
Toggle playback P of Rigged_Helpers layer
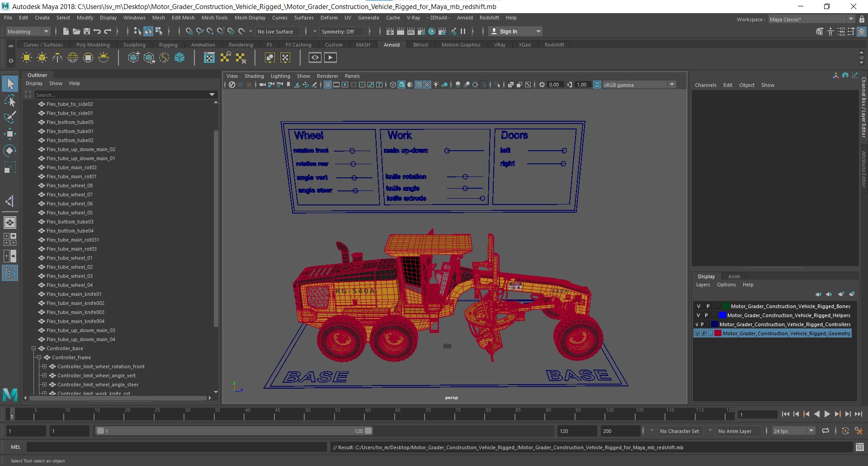tap(706, 315)
